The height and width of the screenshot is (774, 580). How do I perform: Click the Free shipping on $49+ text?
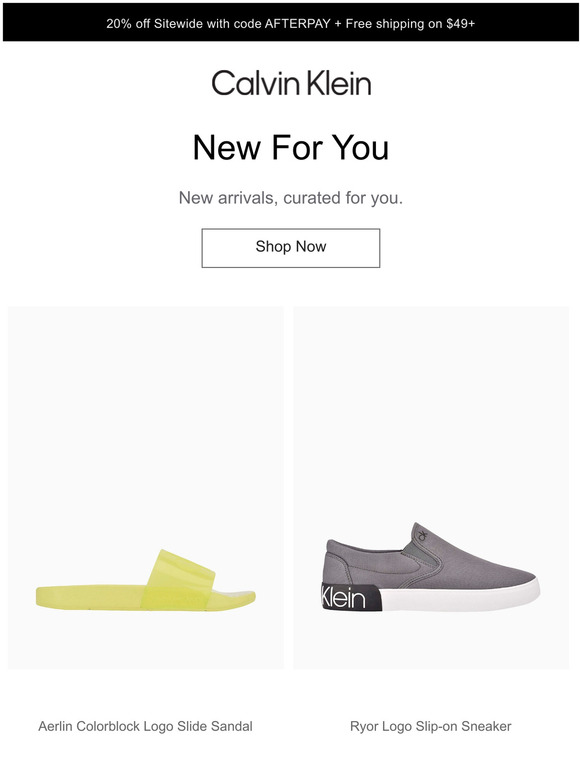410,23
